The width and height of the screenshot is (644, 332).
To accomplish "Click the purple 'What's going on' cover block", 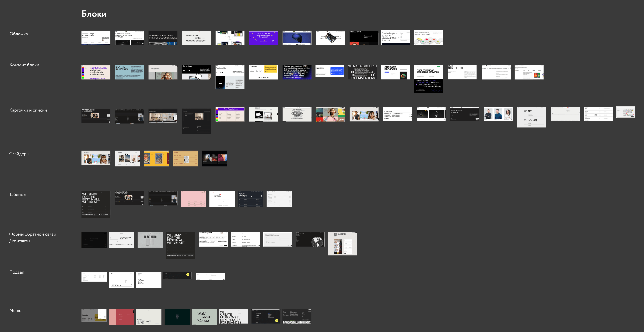I will click(x=263, y=38).
